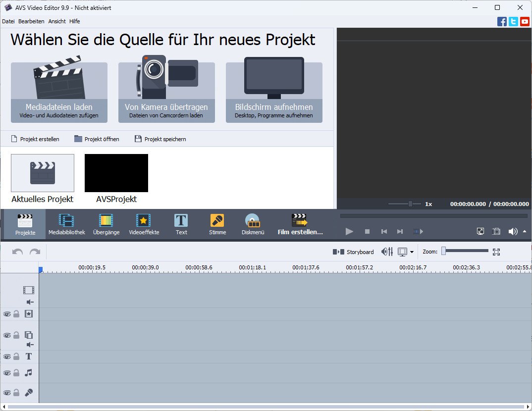Select the video overlay track icon

pos(29,335)
